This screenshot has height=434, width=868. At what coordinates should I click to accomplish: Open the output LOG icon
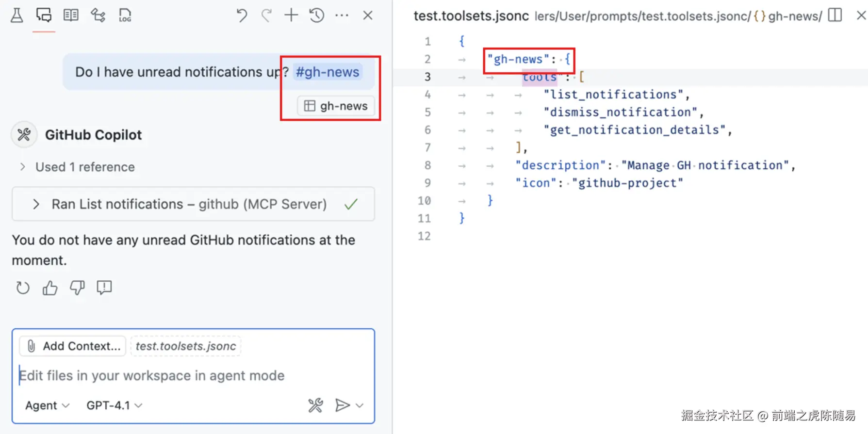[125, 16]
